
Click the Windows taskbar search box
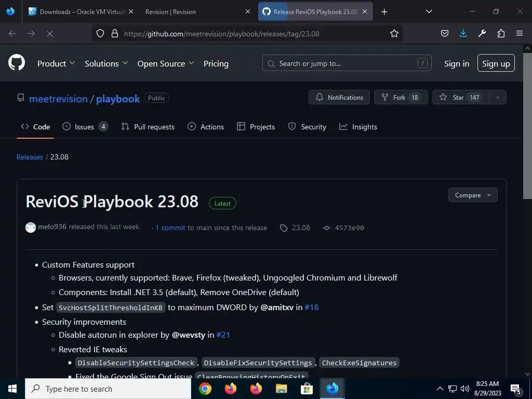click(108, 389)
